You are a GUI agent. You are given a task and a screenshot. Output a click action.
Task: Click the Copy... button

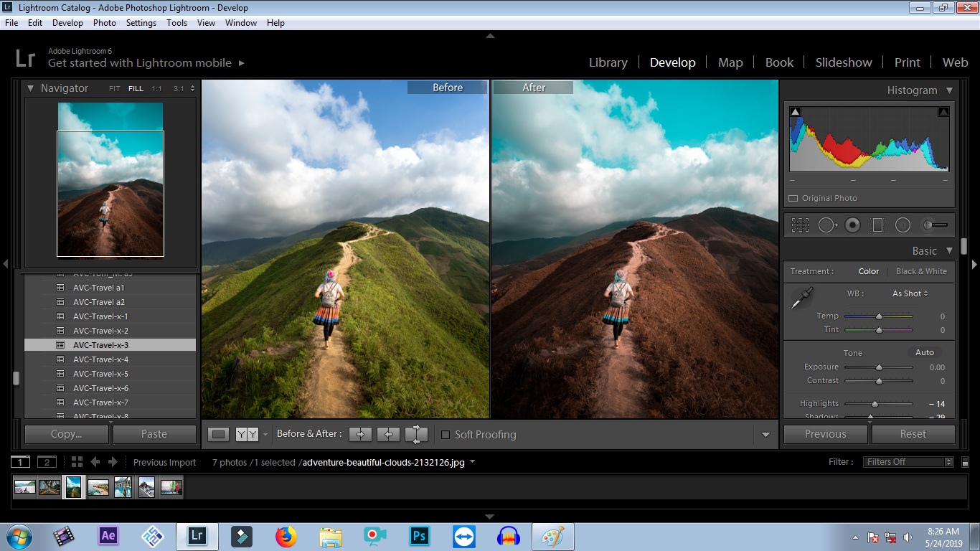(x=67, y=434)
